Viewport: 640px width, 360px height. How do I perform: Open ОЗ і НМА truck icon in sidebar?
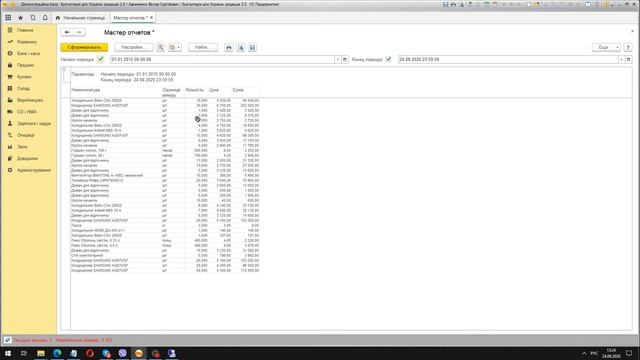click(10, 112)
